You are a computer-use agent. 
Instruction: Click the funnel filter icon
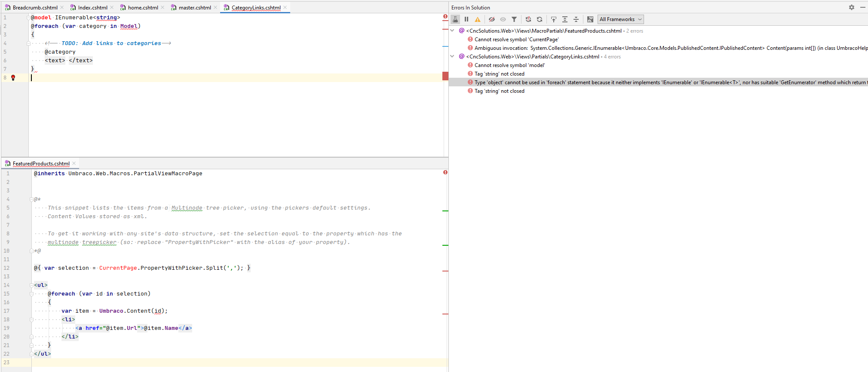tap(514, 19)
